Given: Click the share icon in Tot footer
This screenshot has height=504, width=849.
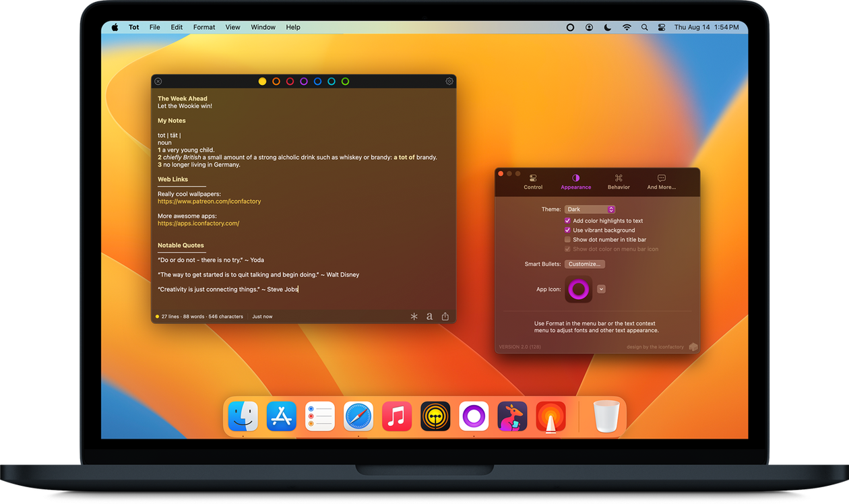Looking at the screenshot, I should [x=445, y=316].
